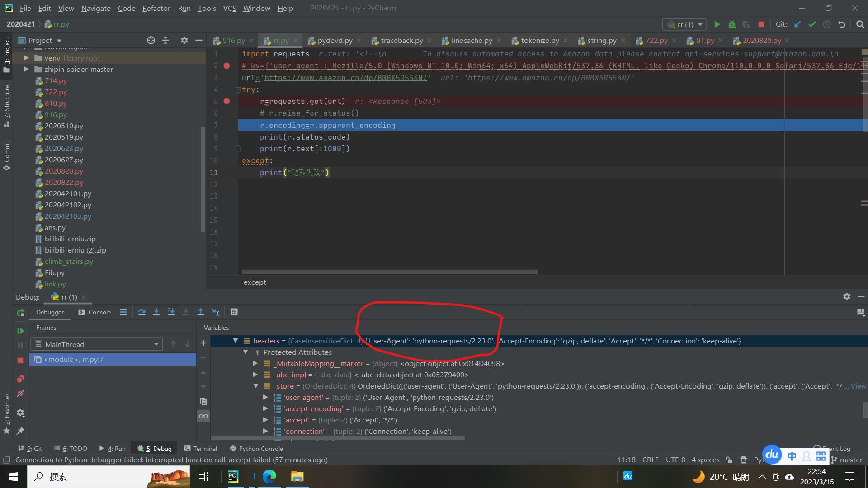Click the Evaluate Expression calculator icon

pos(234,312)
